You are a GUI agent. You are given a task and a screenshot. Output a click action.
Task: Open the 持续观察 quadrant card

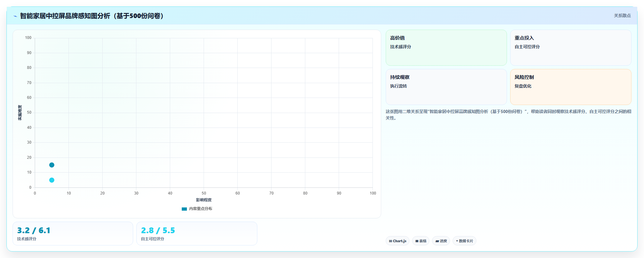(x=446, y=87)
